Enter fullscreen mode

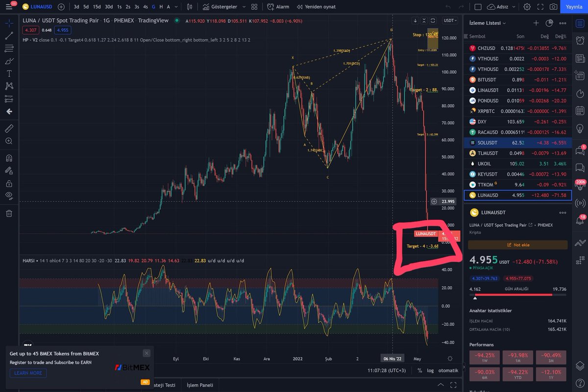540,7
